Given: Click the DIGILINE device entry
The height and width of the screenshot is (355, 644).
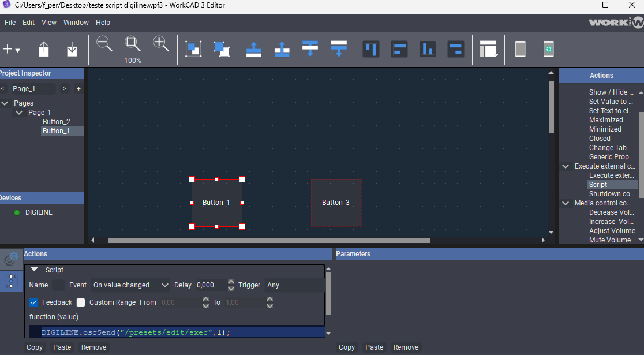Looking at the screenshot, I should pyautogui.click(x=39, y=212).
